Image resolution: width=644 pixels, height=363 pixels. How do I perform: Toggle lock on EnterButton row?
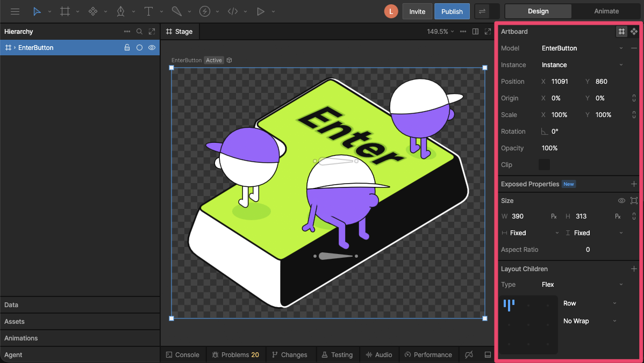[x=127, y=48]
